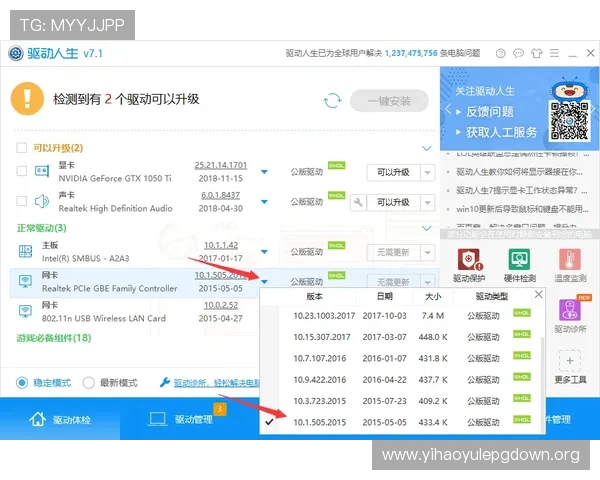600x480 pixels.
Task: Check the NVIDIA GeForce GTX 1050 Ti checkbox
Action: pos(21,171)
